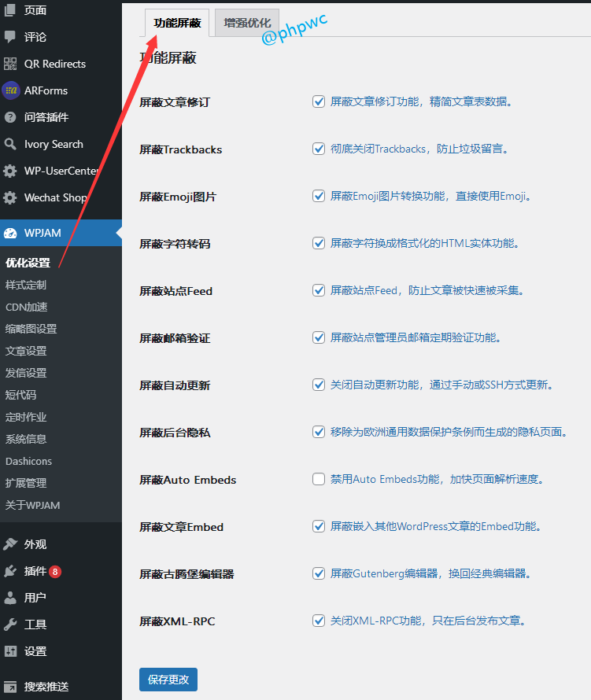Viewport: 591px width, 700px height.
Task: Uncheck the 屏蔽文章Embed checkbox
Action: tap(319, 526)
